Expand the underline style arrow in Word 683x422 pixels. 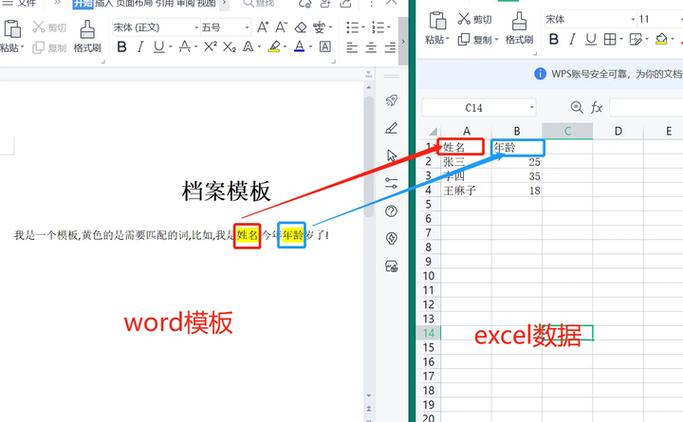(170, 47)
